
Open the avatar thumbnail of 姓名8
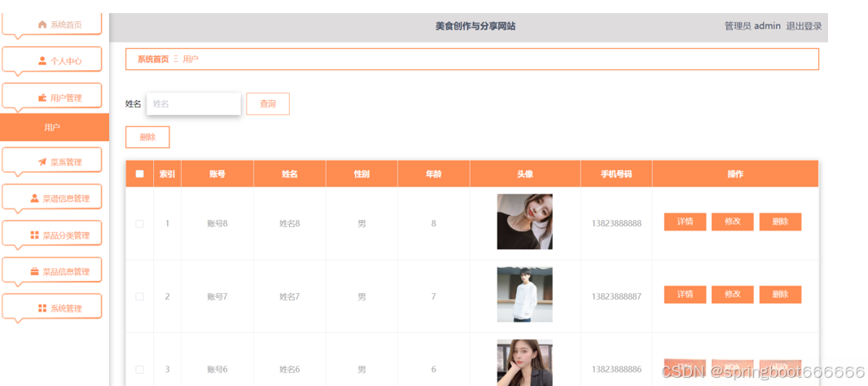(524, 222)
